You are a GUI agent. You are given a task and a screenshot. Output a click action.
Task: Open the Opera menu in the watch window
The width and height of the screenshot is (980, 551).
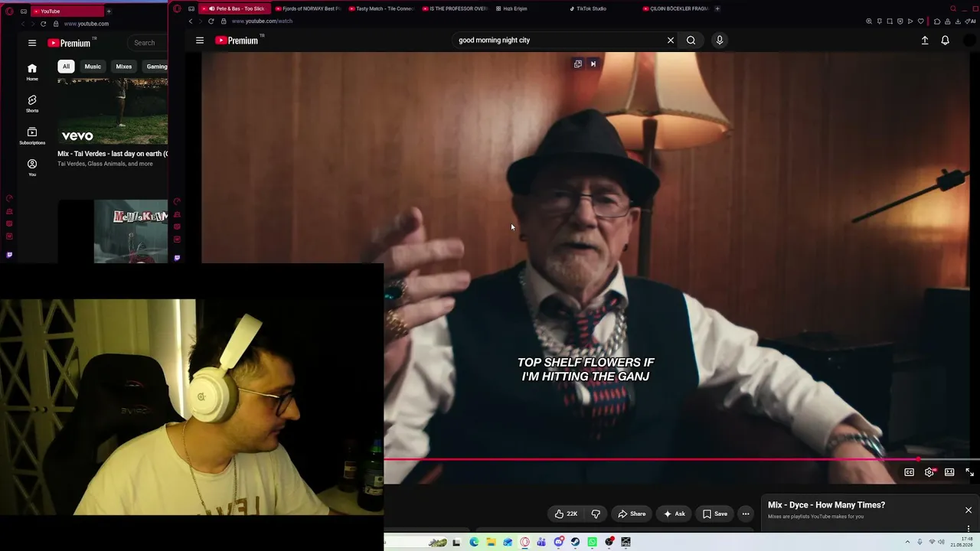(177, 8)
